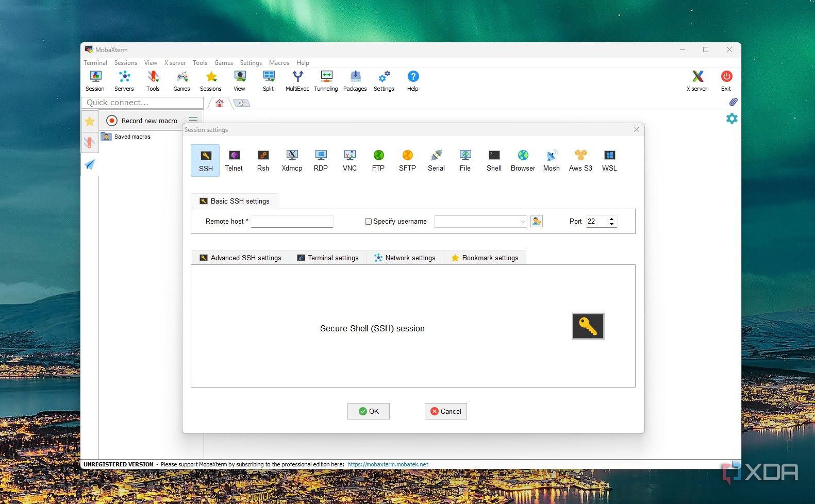Click the Packages toolbar icon

pyautogui.click(x=355, y=81)
